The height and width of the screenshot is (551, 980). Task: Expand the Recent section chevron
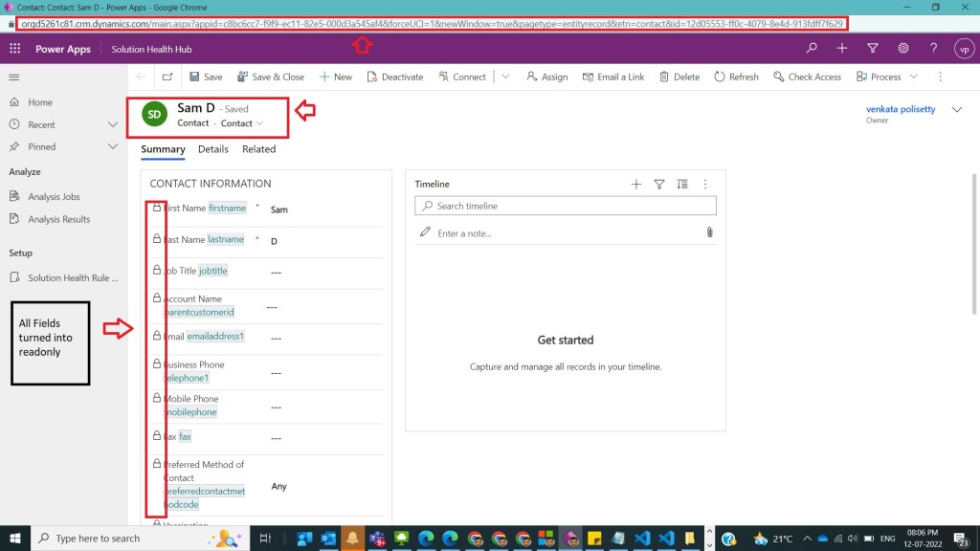pos(113,124)
